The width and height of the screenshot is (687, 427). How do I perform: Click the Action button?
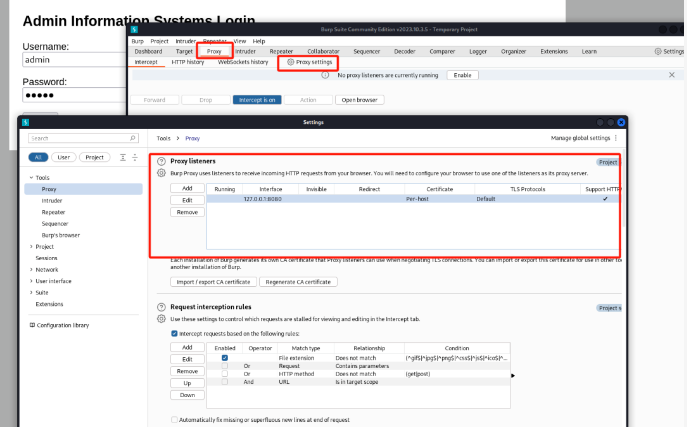(x=308, y=100)
